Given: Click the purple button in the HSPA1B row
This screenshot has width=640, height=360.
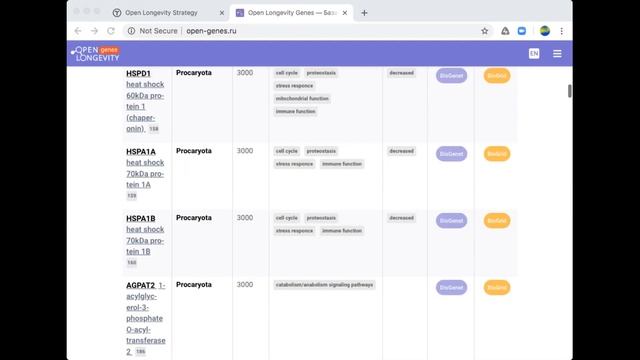Looking at the screenshot, I should click(451, 220).
